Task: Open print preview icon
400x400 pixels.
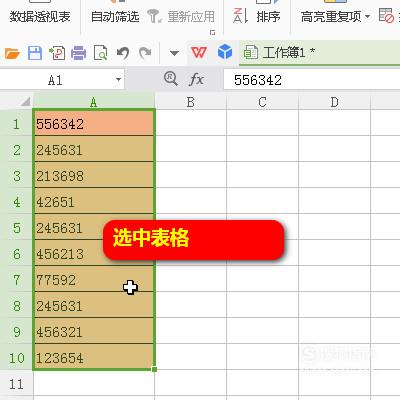Action: [x=100, y=53]
